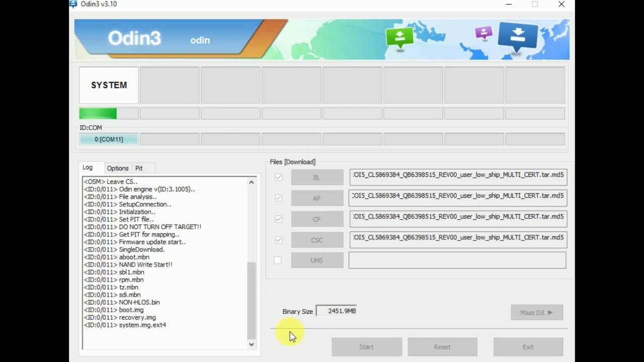Screen dimensions: 644x362
Task: Click the 'ID:COM' label
Action: click(91, 128)
